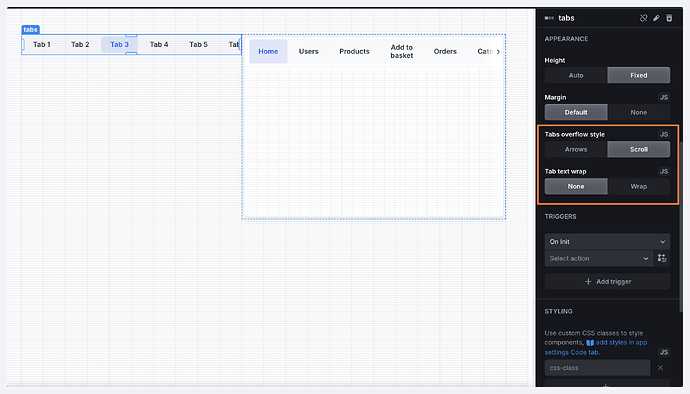Delete the tabs component with trash icon
The height and width of the screenshot is (394, 690).
pos(669,18)
